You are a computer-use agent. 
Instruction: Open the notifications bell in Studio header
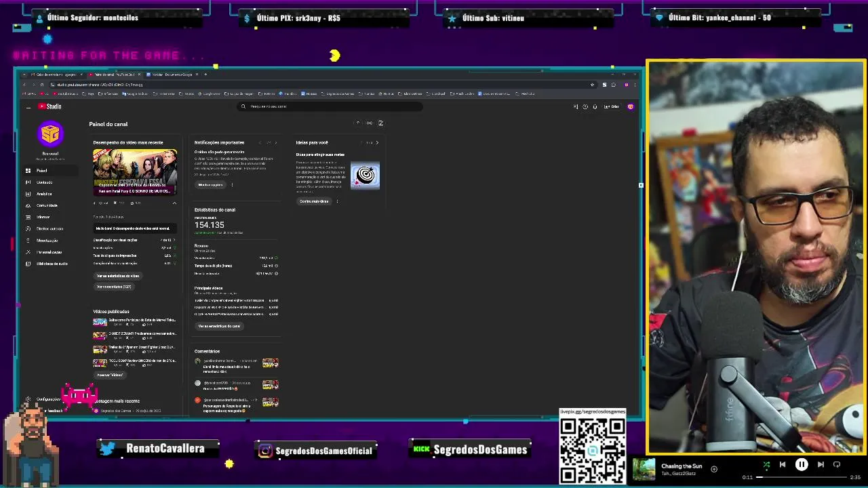coord(595,106)
